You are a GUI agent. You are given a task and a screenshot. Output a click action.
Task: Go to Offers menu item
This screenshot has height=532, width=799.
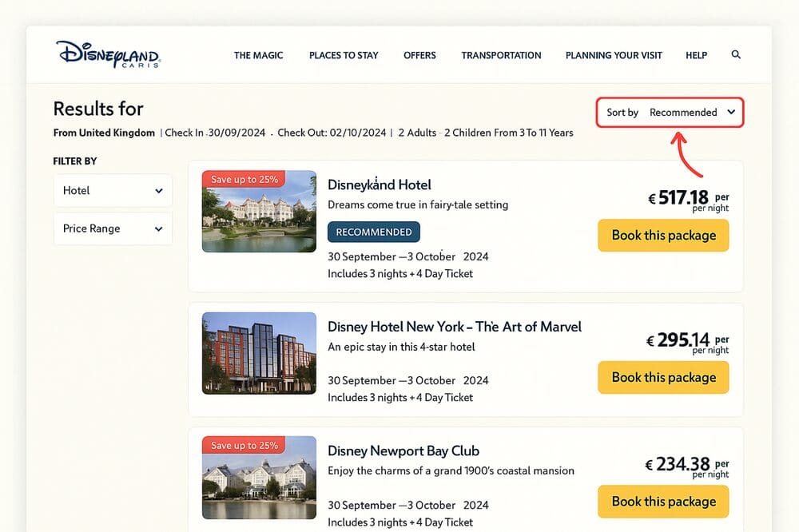coord(419,56)
